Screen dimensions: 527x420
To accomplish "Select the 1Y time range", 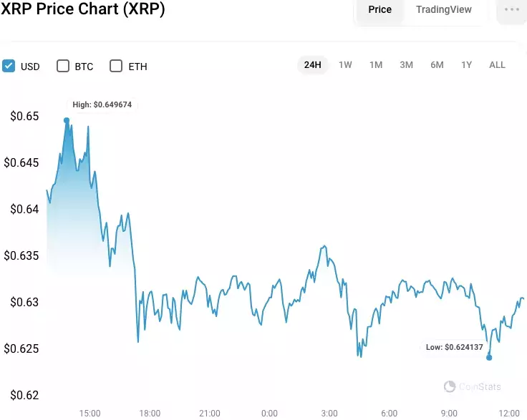I will point(467,65).
